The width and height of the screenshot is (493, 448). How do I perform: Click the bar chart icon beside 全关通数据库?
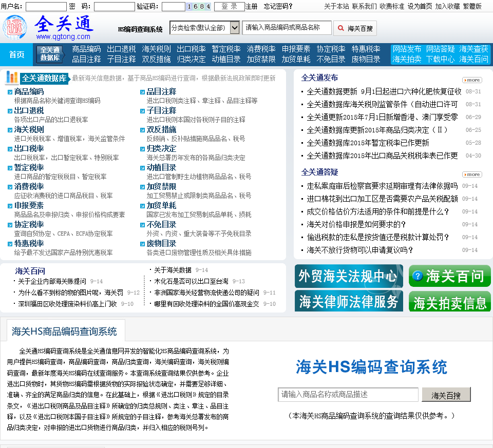(x=12, y=77)
